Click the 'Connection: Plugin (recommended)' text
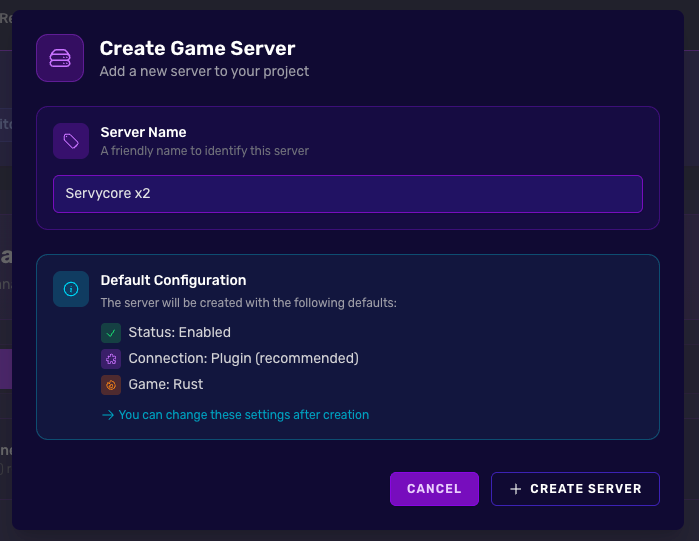 pyautogui.click(x=244, y=358)
